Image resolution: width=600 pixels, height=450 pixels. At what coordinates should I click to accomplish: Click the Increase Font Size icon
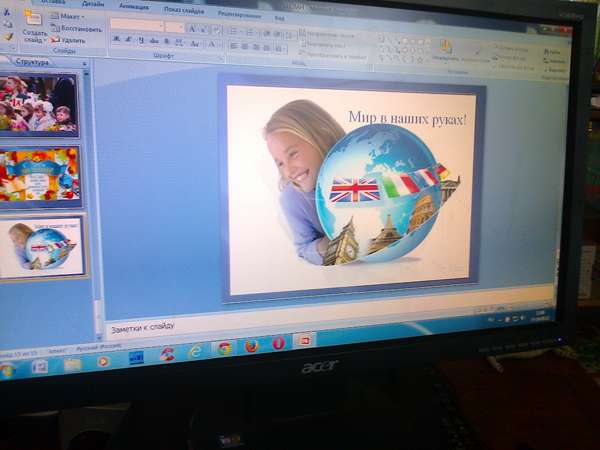point(192,28)
